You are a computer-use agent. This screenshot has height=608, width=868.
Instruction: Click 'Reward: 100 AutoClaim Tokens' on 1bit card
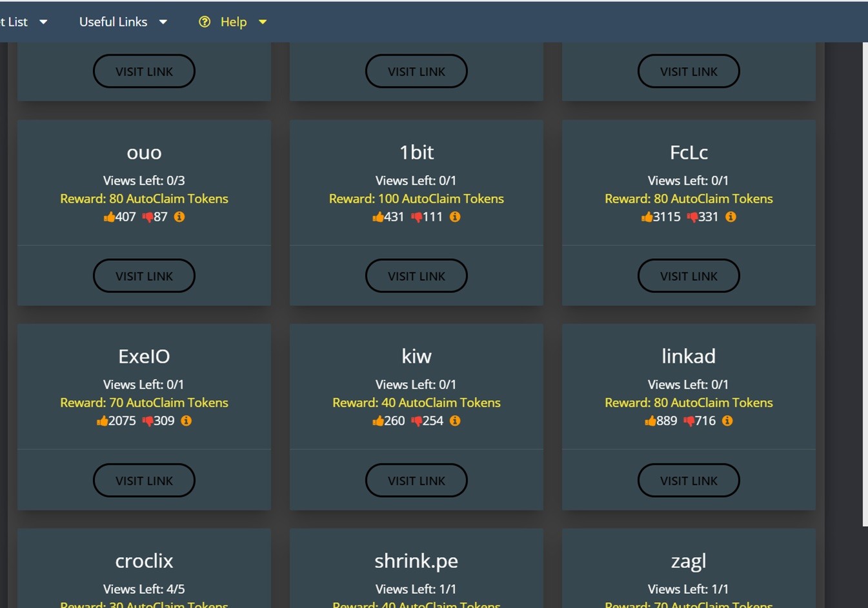(416, 199)
